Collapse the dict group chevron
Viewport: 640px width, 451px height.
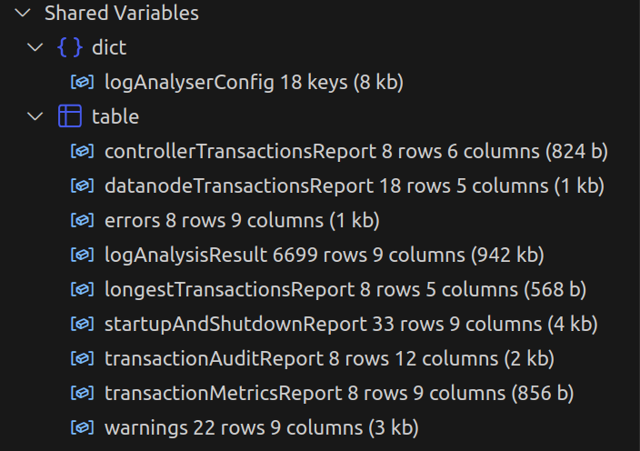36,48
